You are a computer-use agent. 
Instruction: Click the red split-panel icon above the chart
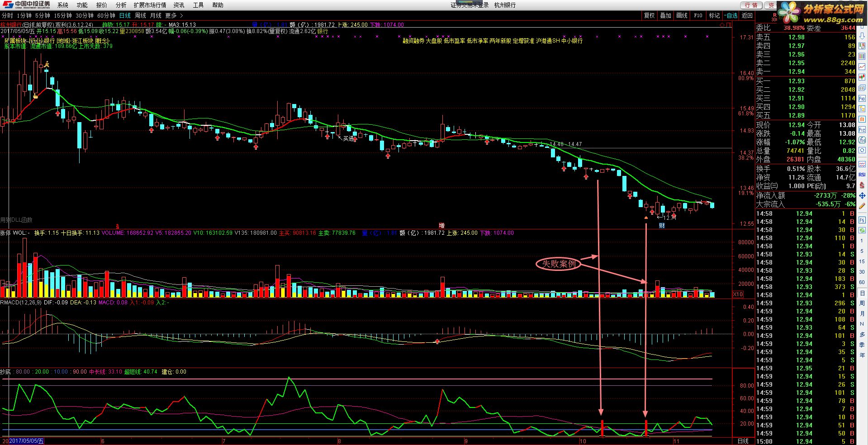729,25
